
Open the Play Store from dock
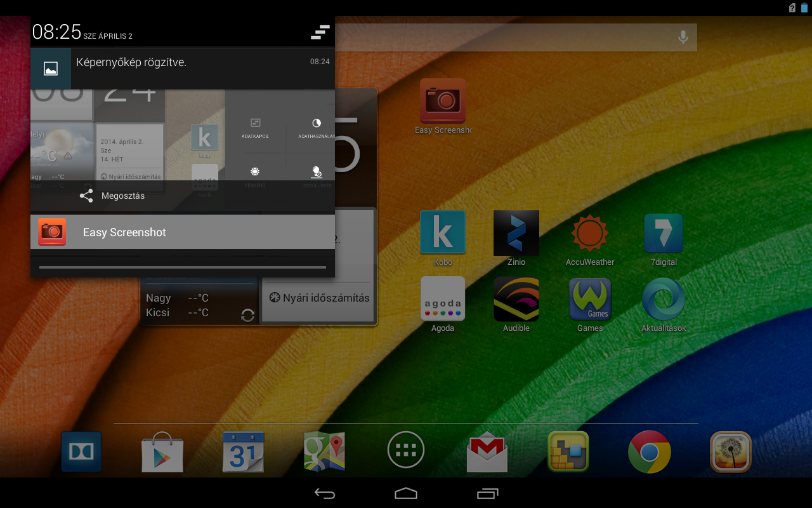pos(162,451)
